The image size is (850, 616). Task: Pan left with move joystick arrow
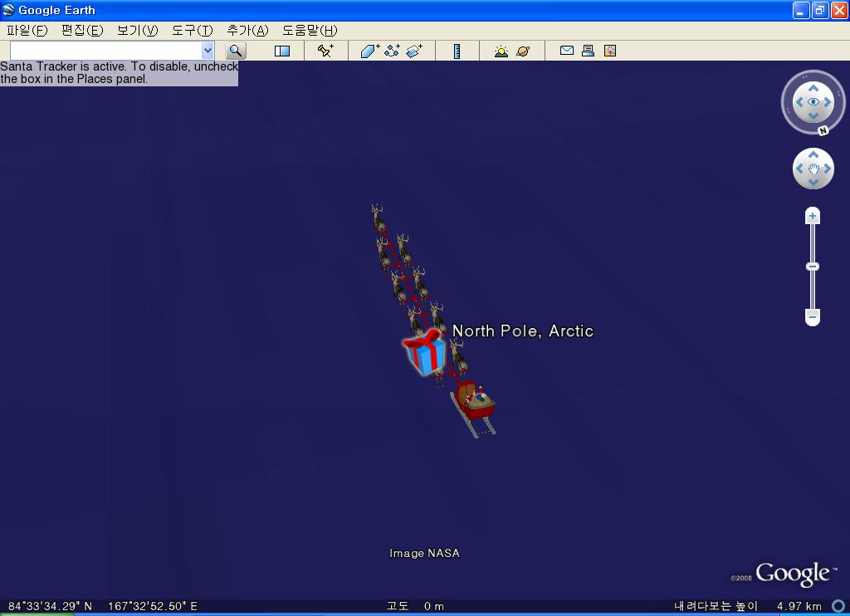799,169
